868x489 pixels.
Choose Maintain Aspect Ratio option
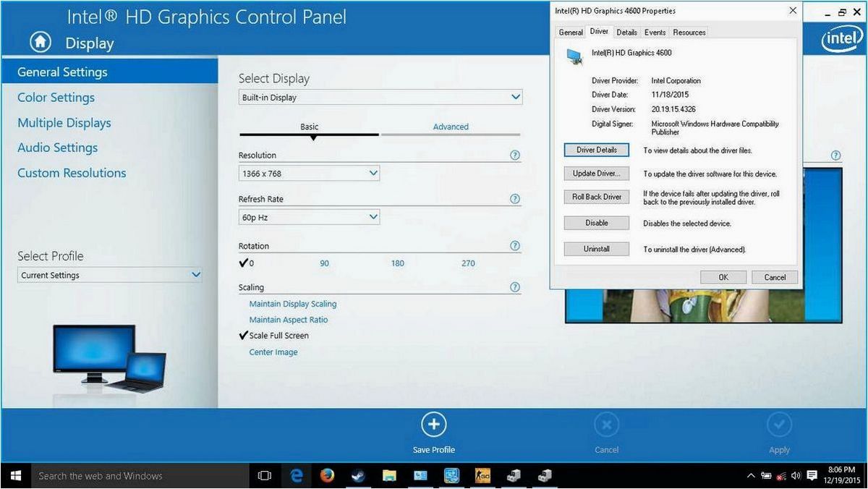click(x=289, y=320)
